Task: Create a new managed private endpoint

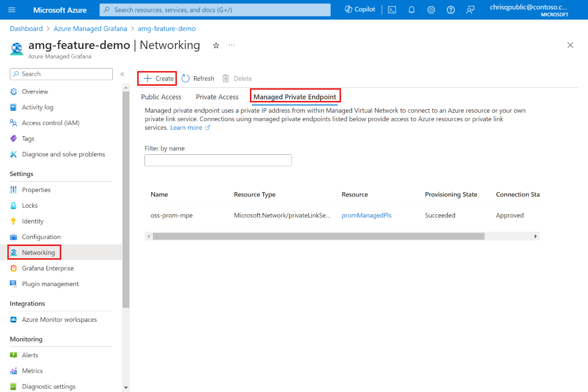Action: pos(157,78)
